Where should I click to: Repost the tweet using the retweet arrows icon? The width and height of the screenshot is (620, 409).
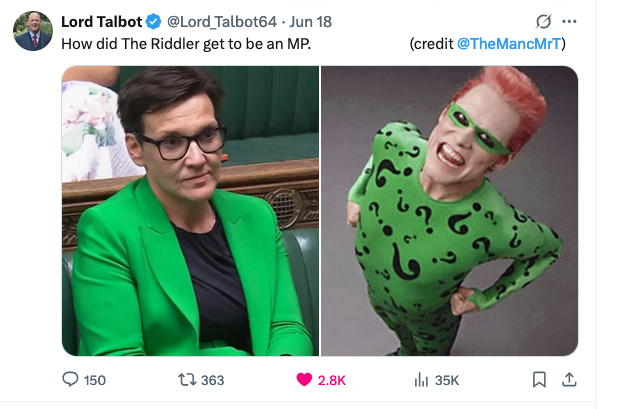187,380
